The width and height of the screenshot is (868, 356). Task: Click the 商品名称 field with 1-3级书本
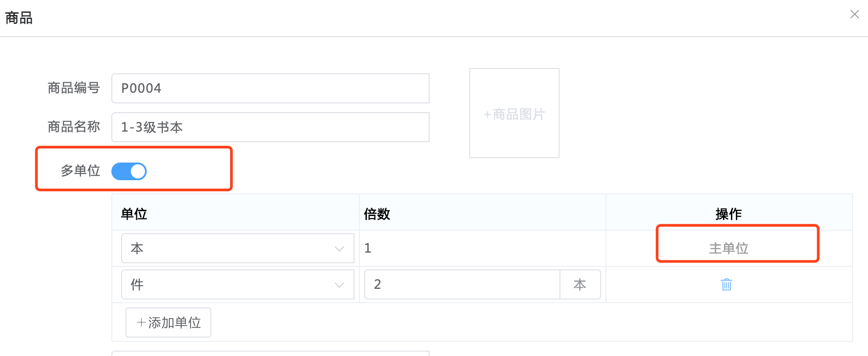(270, 127)
